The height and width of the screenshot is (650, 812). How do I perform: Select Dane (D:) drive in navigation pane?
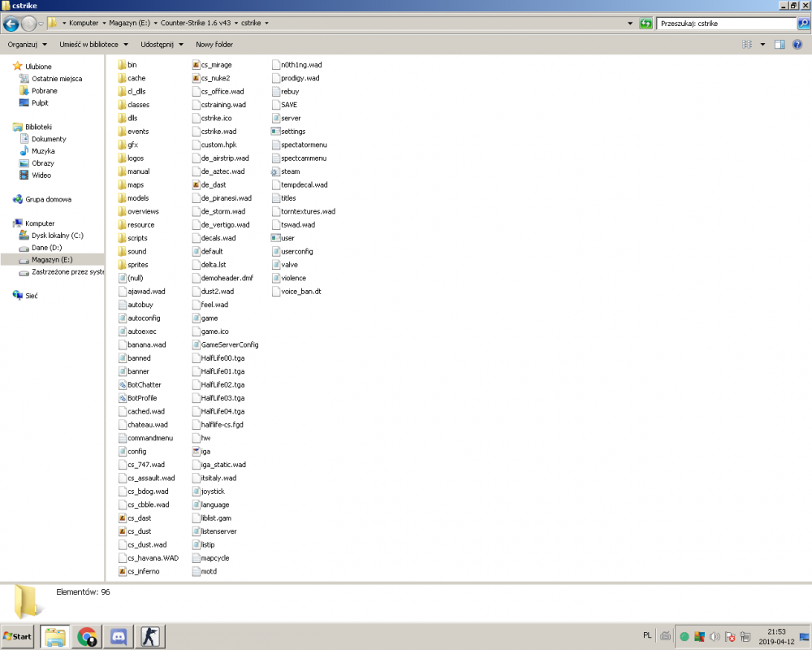[x=46, y=247]
